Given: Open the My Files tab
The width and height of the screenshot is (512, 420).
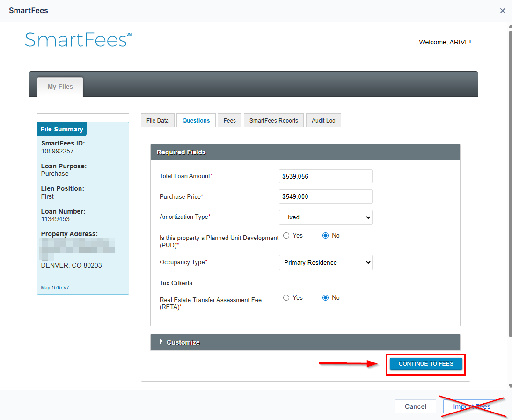Looking at the screenshot, I should pos(60,87).
